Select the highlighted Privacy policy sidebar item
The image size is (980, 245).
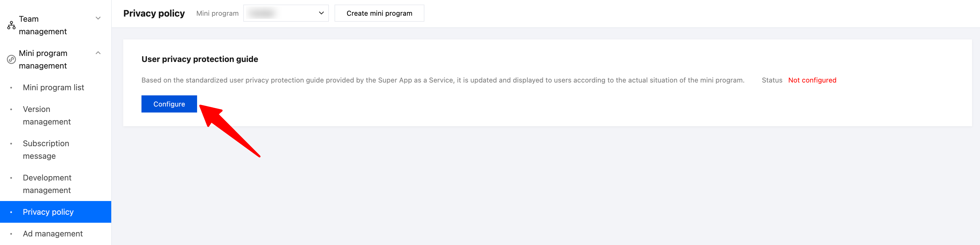[x=48, y=212]
